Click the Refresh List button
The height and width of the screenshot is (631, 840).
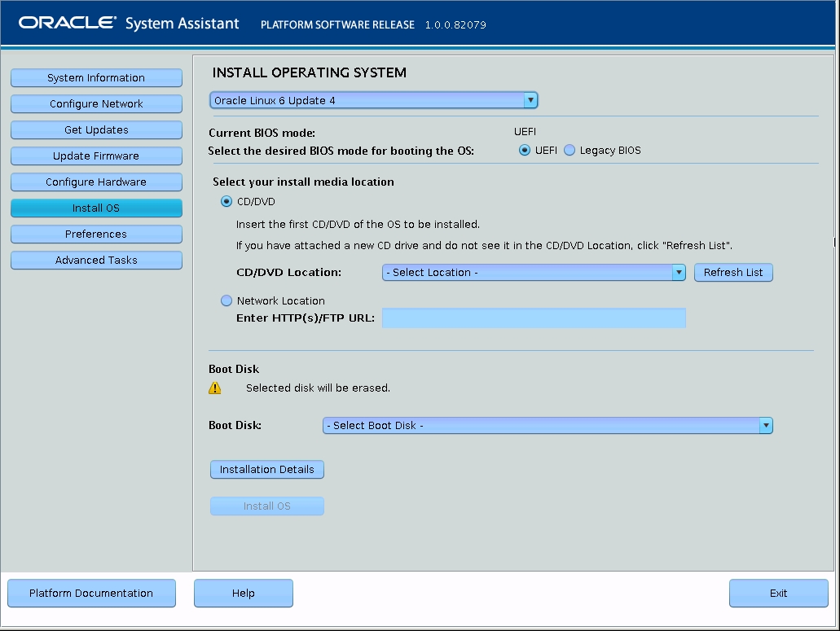(733, 273)
